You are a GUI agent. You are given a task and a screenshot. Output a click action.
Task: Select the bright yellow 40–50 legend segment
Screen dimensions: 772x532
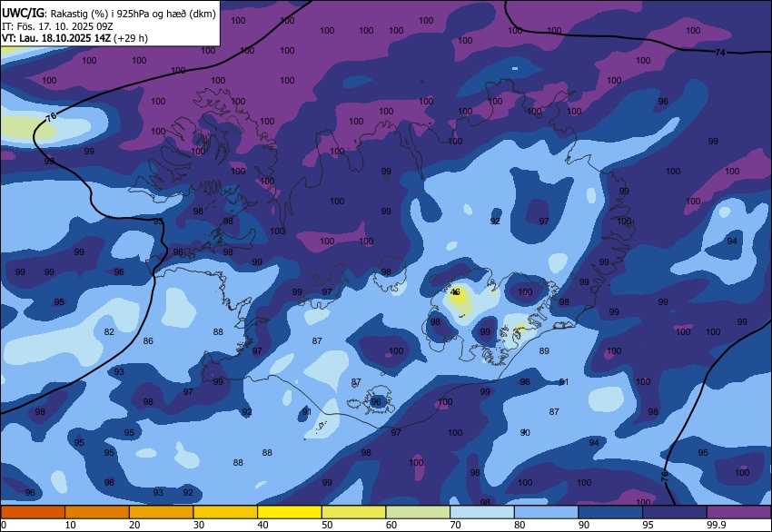(290, 512)
